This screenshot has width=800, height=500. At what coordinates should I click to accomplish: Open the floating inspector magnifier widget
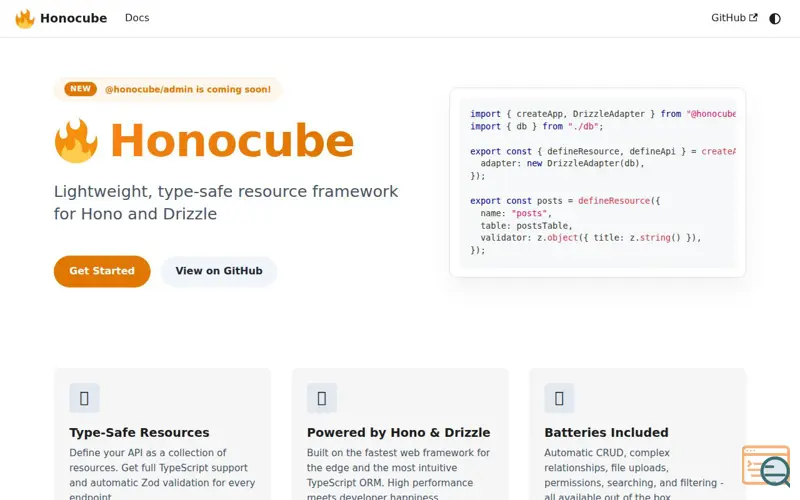tap(767, 466)
